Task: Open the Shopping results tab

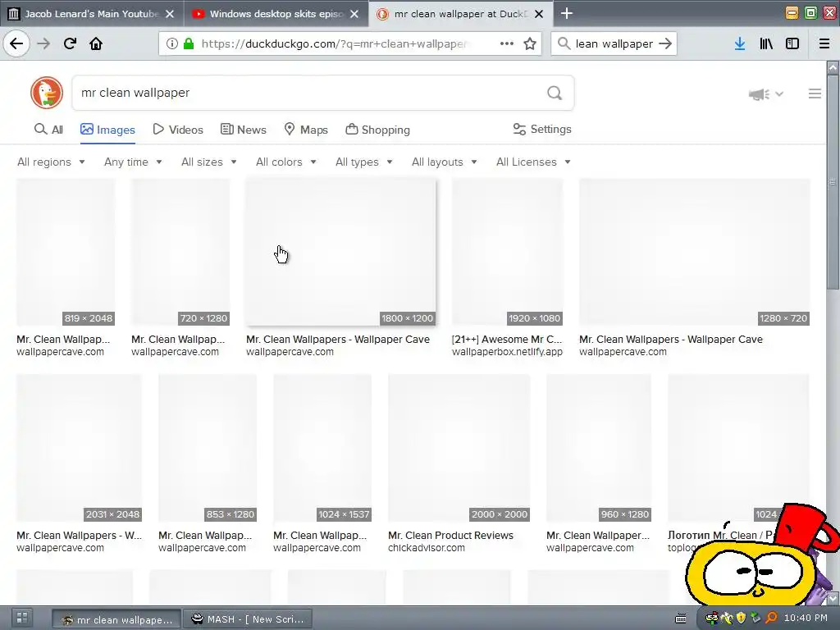Action: 377,129
